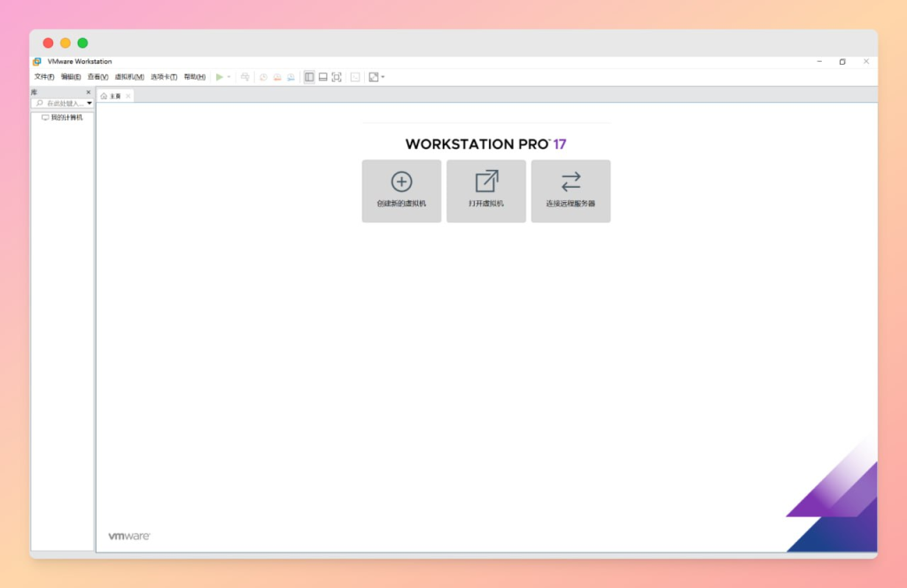Show or hide the thumbnail bar
This screenshot has height=588, width=907.
(x=324, y=77)
